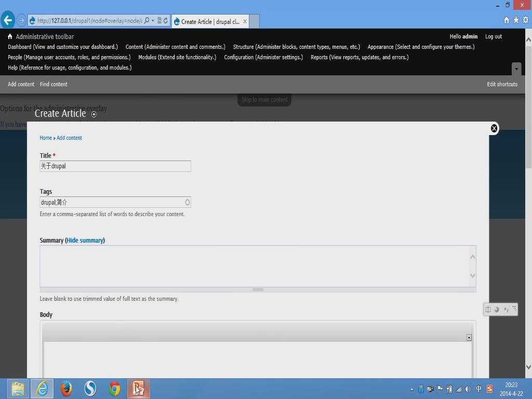Open a new blank browser tab
Screen dimensions: 532x399
255,21
